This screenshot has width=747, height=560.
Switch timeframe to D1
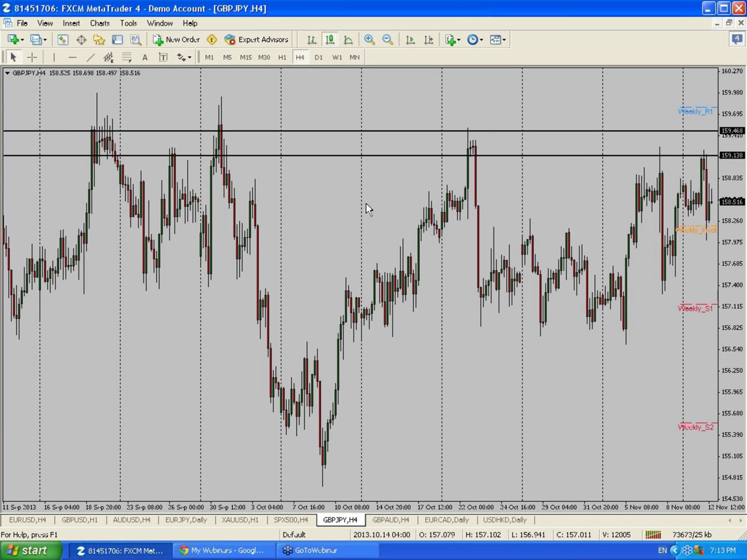point(318,57)
